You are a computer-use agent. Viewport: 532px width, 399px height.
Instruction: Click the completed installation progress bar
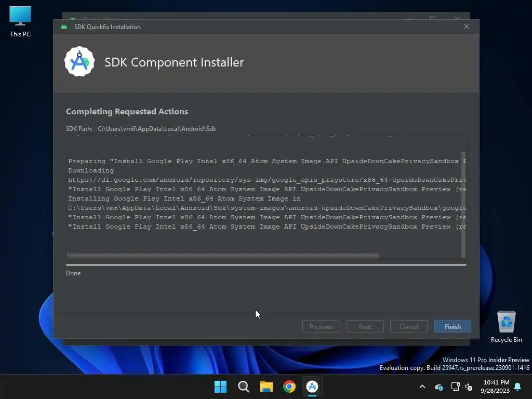pos(266,265)
